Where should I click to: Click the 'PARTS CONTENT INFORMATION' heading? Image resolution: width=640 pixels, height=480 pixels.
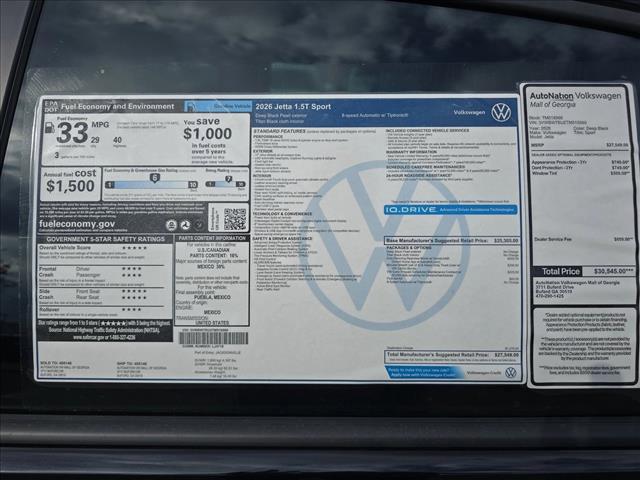point(212,238)
